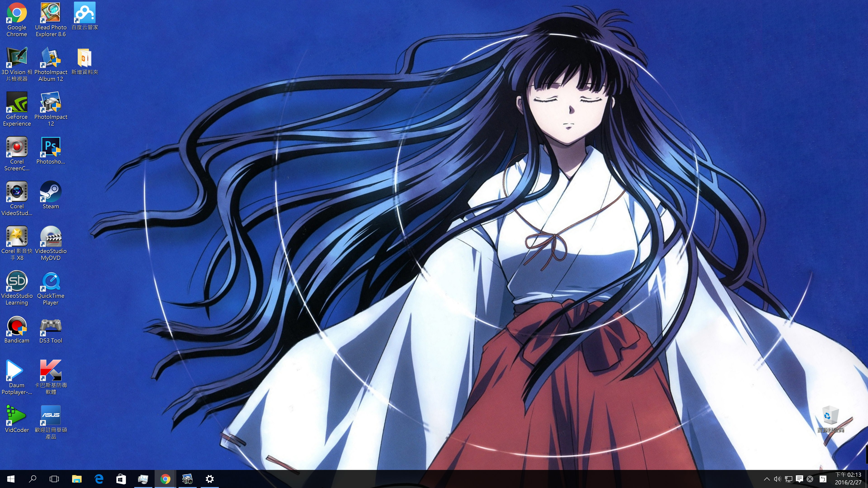Select the Photoshop desktop shortcut
This screenshot has width=868, height=488.
51,150
